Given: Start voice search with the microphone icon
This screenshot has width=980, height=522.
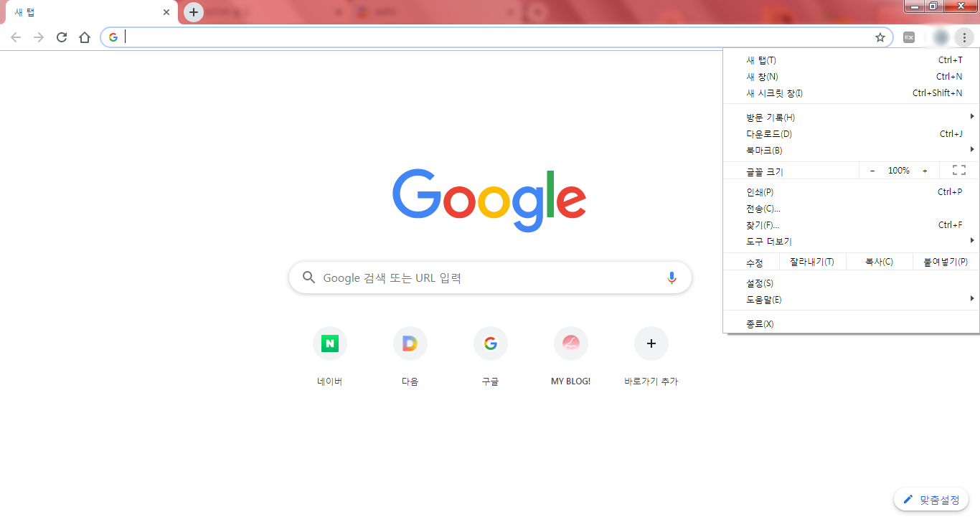Looking at the screenshot, I should coord(672,278).
